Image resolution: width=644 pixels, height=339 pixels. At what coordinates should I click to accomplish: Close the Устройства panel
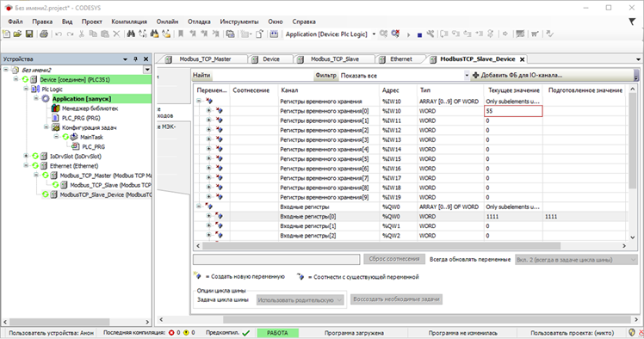(146, 59)
